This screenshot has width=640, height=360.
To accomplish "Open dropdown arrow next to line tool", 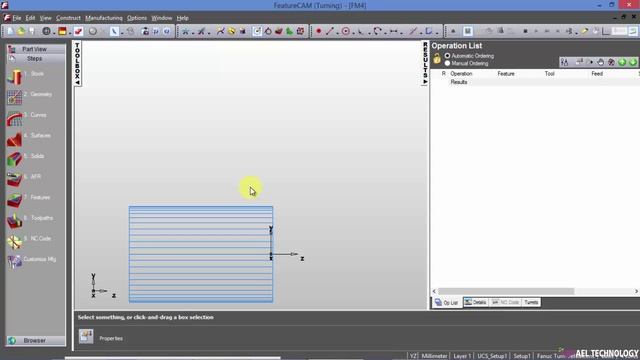I will pyautogui.click(x=338, y=32).
